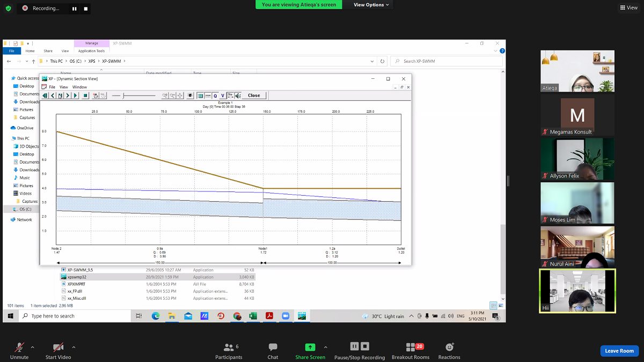Open Breakout Rooms in Zoom
The width and height of the screenshot is (644, 362).
pos(411,350)
